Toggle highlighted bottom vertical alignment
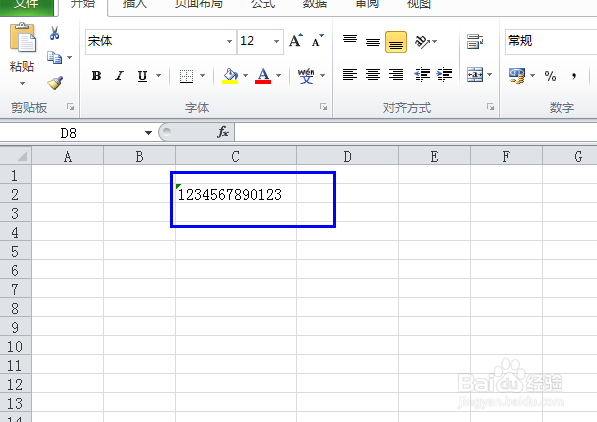This screenshot has width=597, height=422. tap(396, 42)
